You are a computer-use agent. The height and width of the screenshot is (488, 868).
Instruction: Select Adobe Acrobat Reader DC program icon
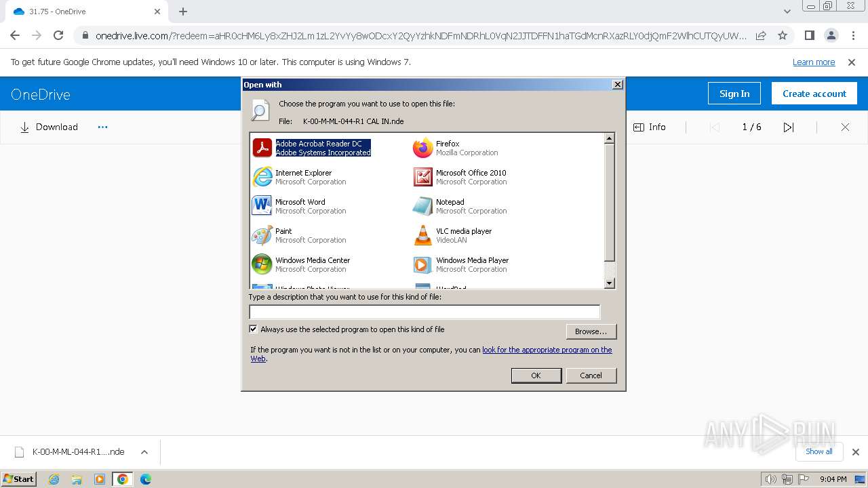pos(262,148)
